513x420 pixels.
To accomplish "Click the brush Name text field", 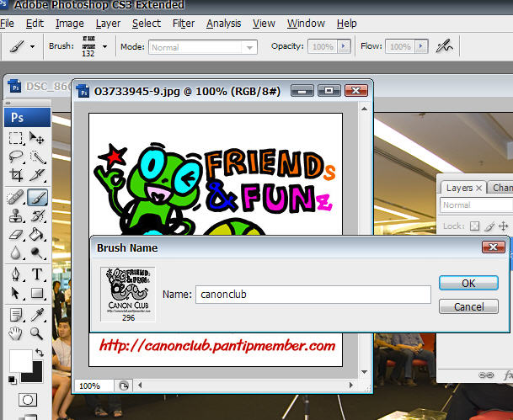I will point(313,295).
